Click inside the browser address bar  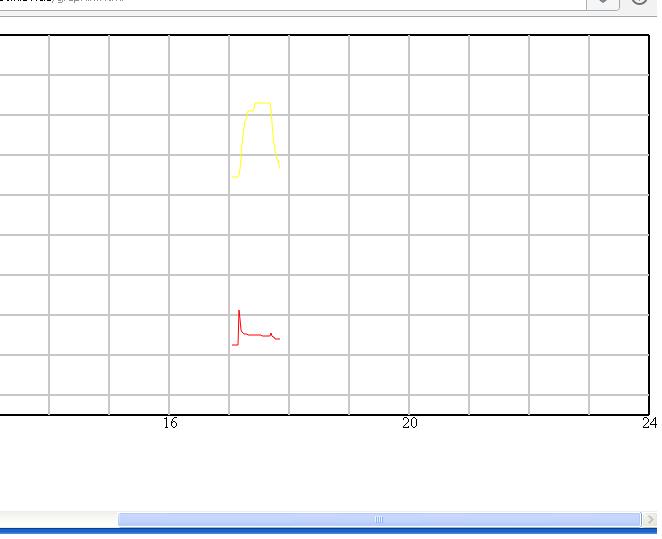click(x=291, y=3)
